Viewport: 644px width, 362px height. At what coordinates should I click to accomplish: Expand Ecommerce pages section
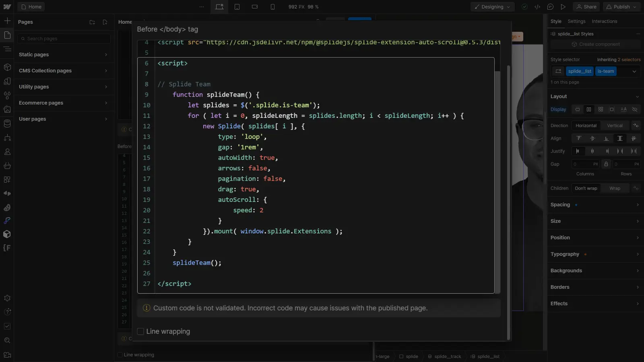click(63, 103)
